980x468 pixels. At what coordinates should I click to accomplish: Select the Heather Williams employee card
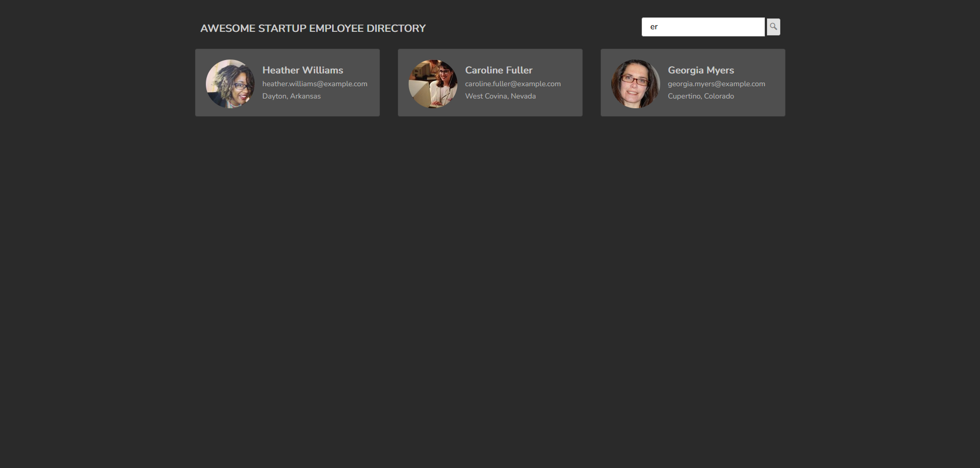[x=287, y=108]
